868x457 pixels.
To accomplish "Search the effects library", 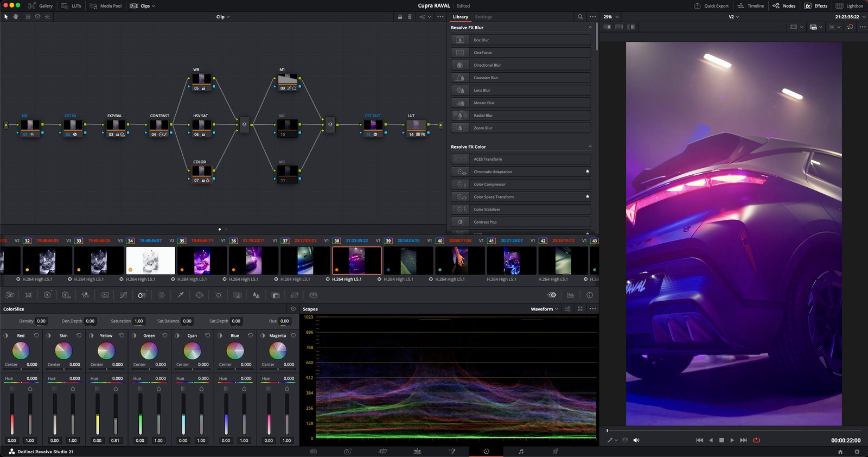I will coord(580,17).
